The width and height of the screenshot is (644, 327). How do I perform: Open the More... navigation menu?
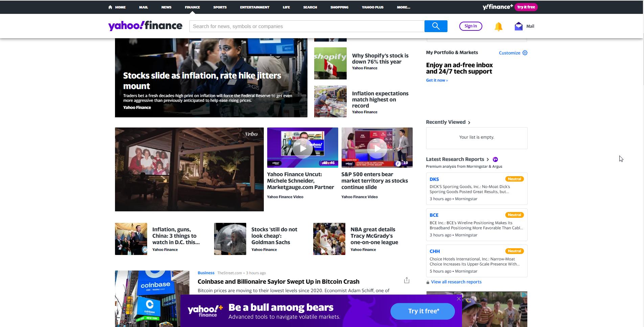404,7
